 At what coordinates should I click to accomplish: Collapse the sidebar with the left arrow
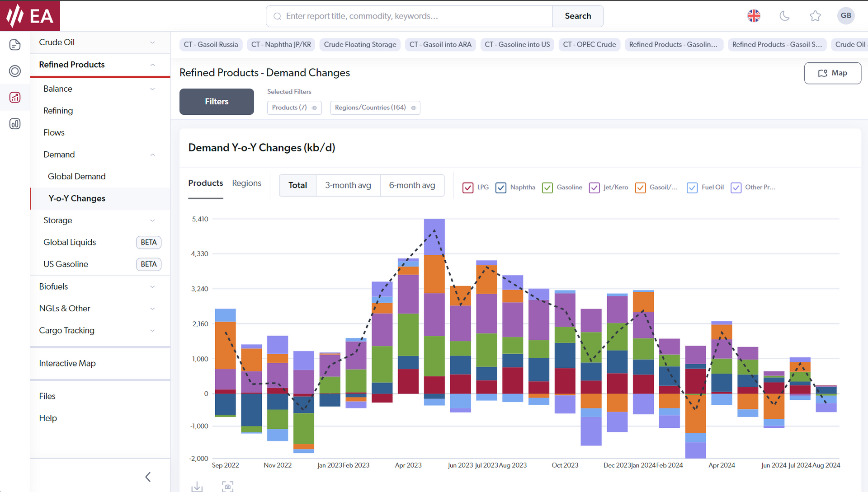[x=148, y=477]
